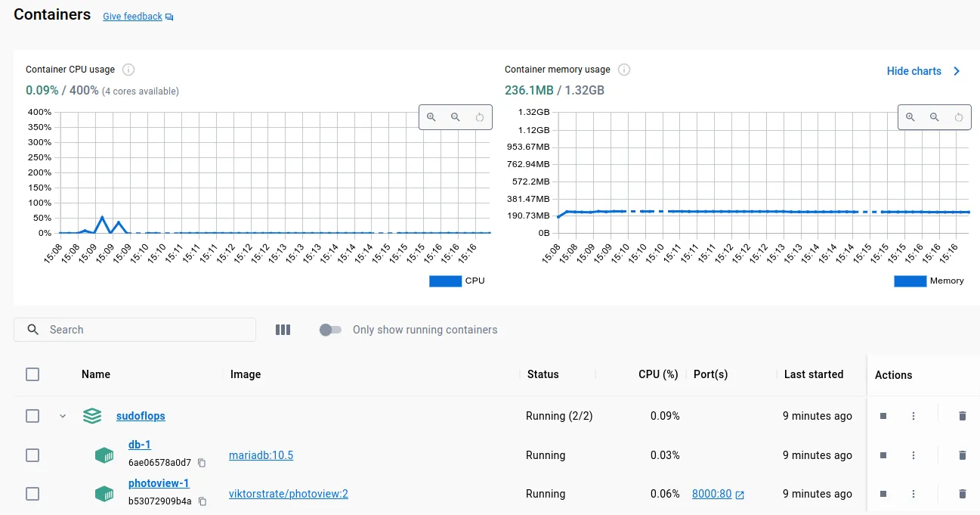The width and height of the screenshot is (980, 515).
Task: Toggle Only show running containers
Action: [x=330, y=330]
